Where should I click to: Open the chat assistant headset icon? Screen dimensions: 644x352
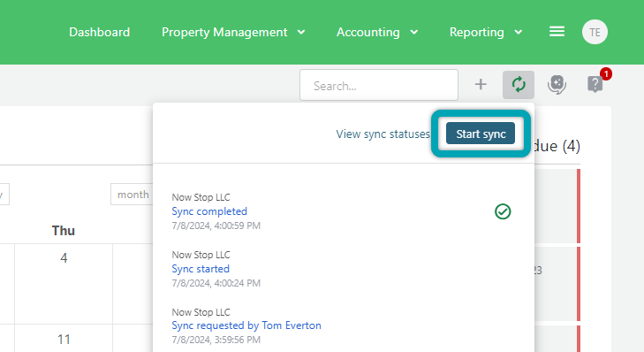557,85
